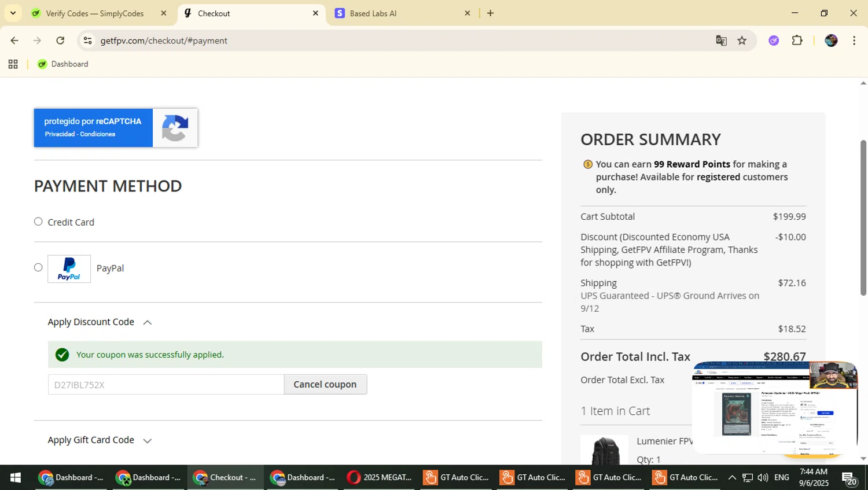Viewport: 868px width, 490px height.
Task: Click the PayPal logo image
Action: [x=69, y=269]
